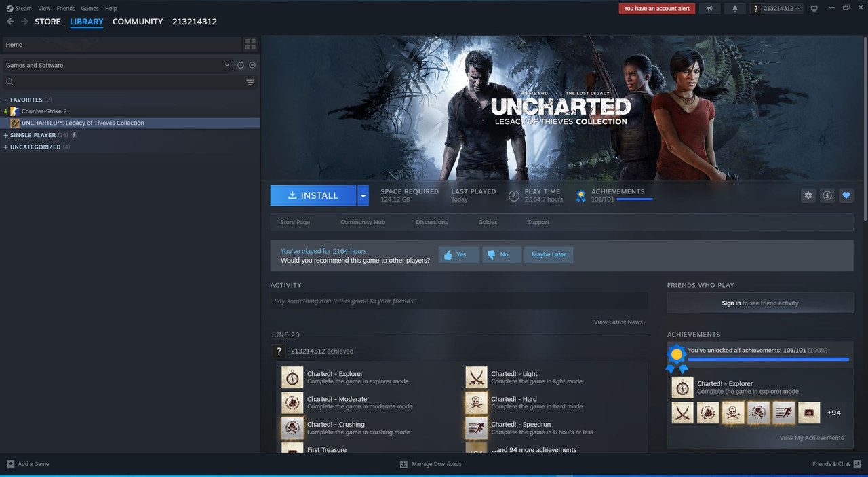Viewport: 868px width, 477px height.
Task: Open the Help menu
Action: (x=111, y=9)
